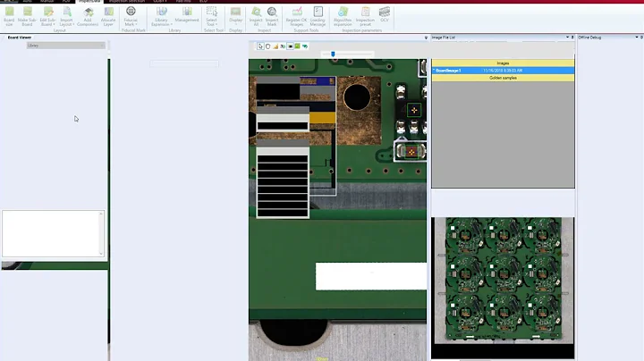
Task: Click the scrollbar of the left white text box
Action: pyautogui.click(x=101, y=234)
